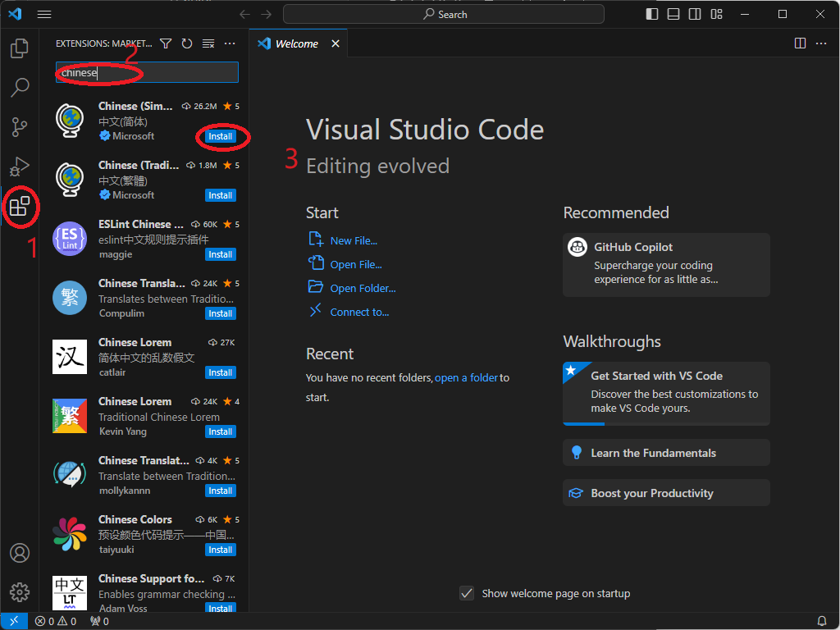Toggle primary side bar layout button
Image resolution: width=840 pixels, height=630 pixels.
coord(652,15)
